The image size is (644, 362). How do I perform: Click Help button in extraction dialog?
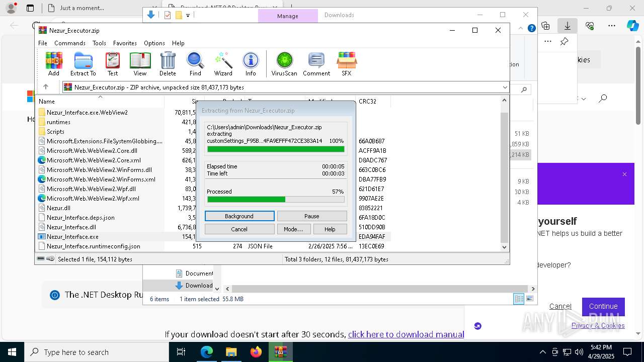tap(330, 229)
